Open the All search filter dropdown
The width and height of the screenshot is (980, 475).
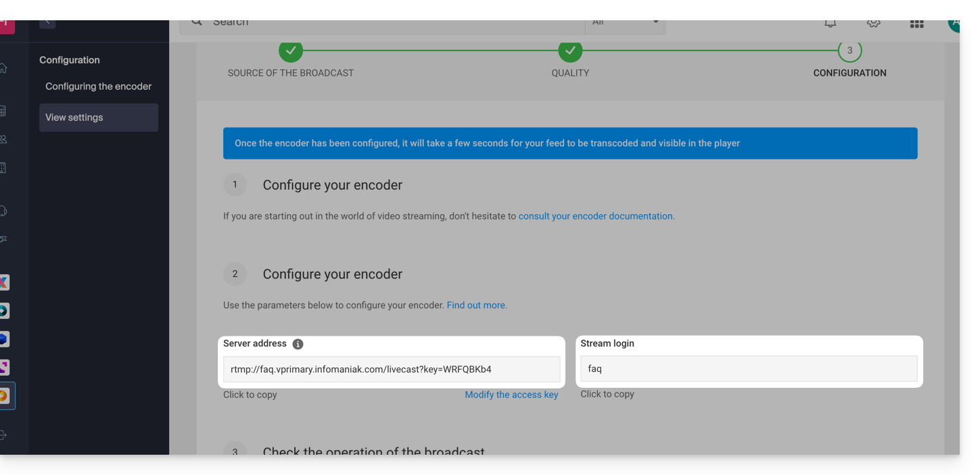pyautogui.click(x=625, y=24)
